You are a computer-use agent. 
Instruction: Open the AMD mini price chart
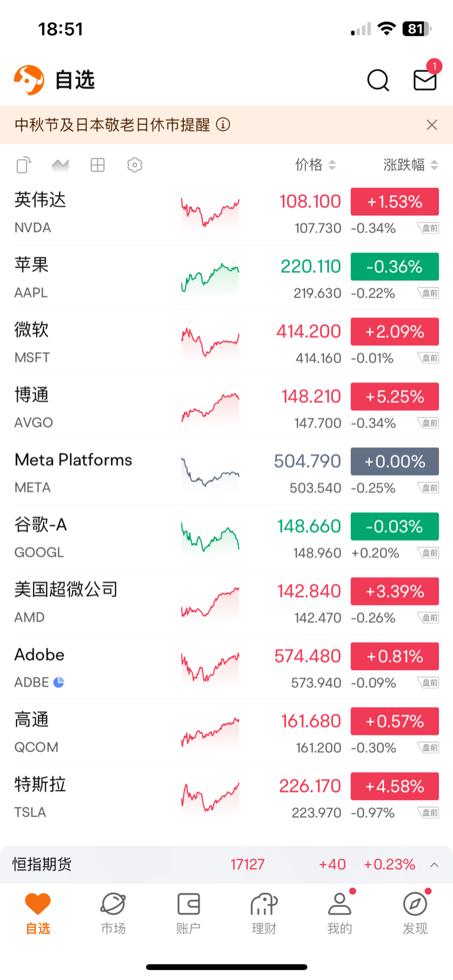point(210,602)
